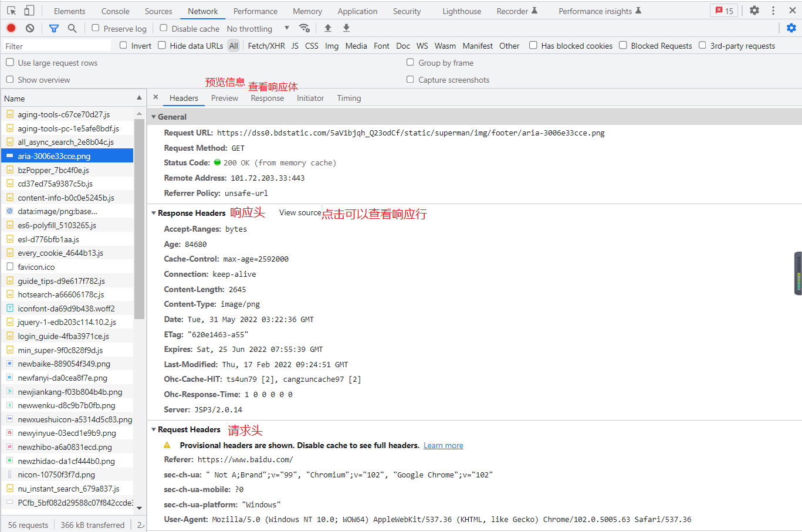This screenshot has width=802, height=532.
Task: Toggle the filter funnel icon
Action: click(54, 28)
